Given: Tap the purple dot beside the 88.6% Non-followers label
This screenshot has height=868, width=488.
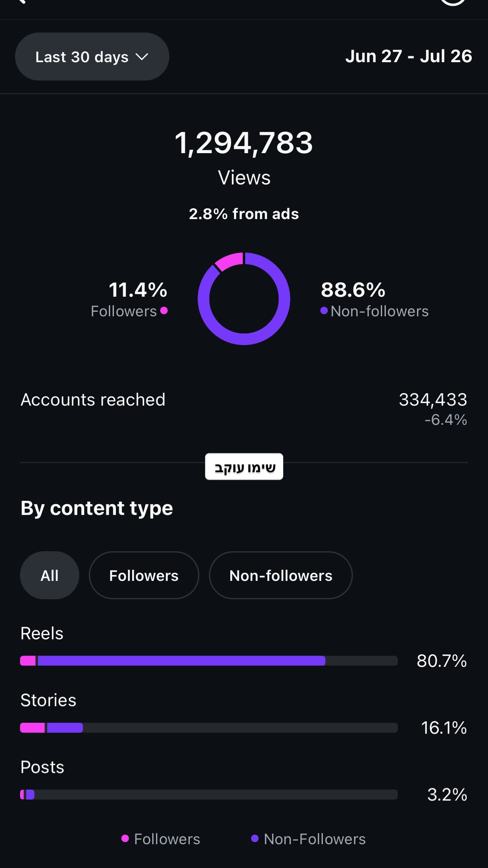Looking at the screenshot, I should coord(324,310).
